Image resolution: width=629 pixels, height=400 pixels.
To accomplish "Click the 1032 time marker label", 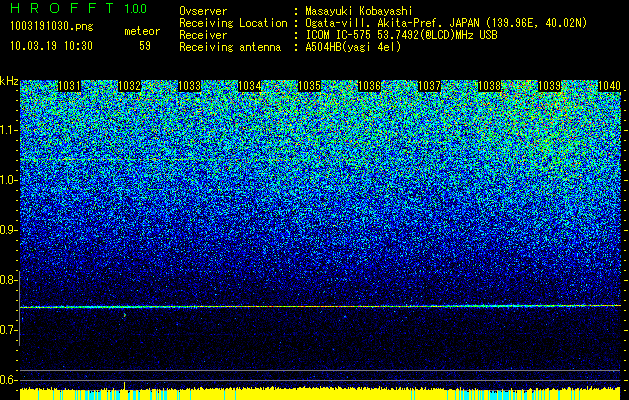I will coord(130,86).
